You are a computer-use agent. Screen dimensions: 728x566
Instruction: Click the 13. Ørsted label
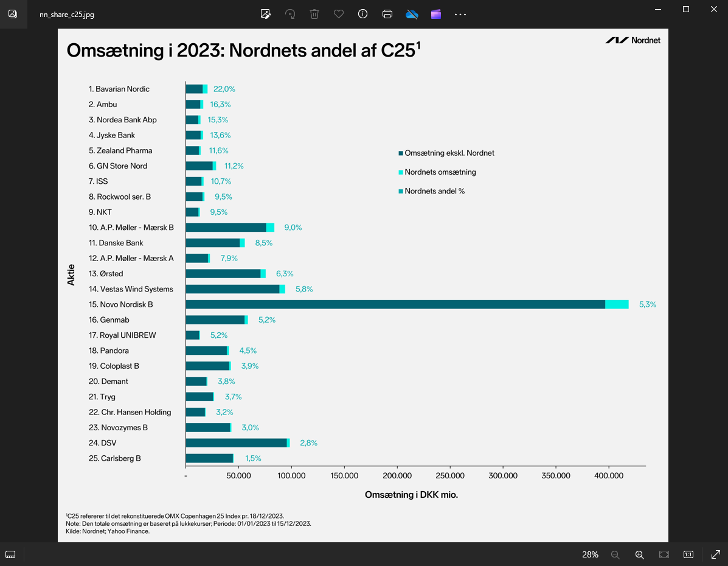[105, 273]
